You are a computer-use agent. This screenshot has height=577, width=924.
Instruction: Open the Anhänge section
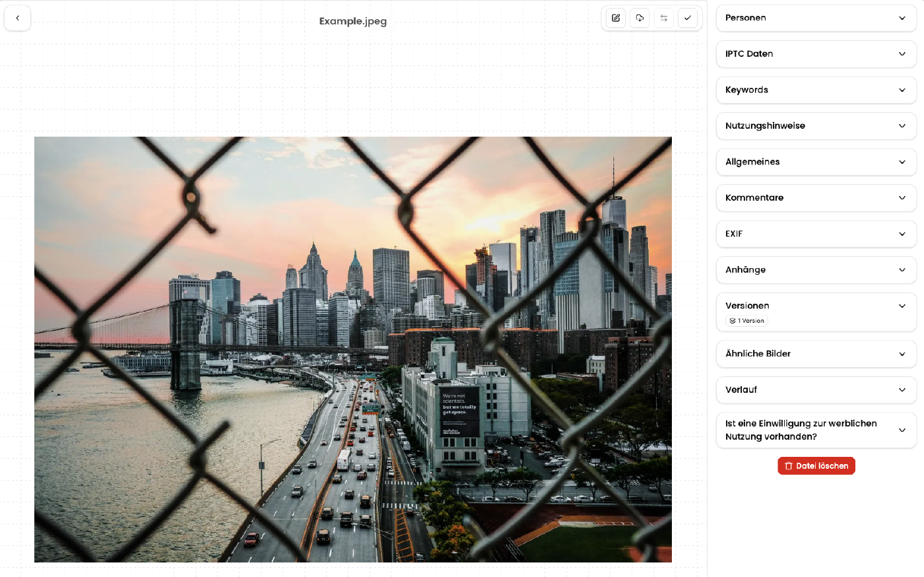[816, 270]
